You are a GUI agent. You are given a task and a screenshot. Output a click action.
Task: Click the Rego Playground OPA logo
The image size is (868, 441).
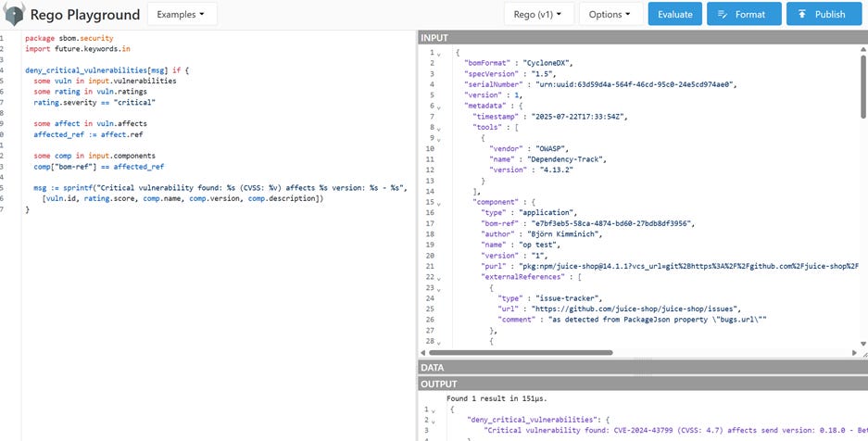coord(14,14)
